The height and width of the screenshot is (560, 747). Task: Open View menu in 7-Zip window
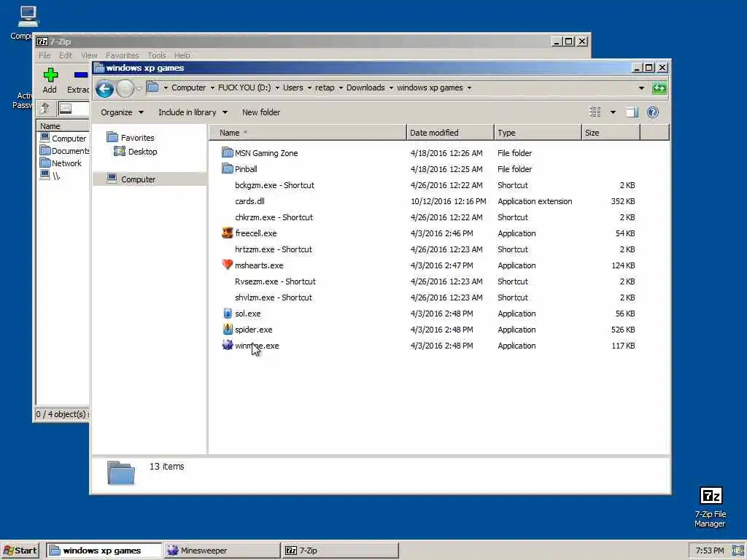pos(89,55)
